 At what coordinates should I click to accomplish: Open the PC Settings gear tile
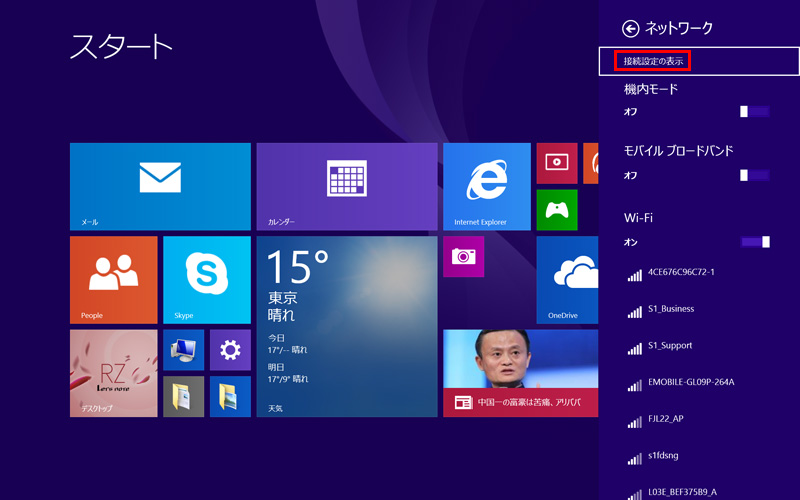click(230, 350)
